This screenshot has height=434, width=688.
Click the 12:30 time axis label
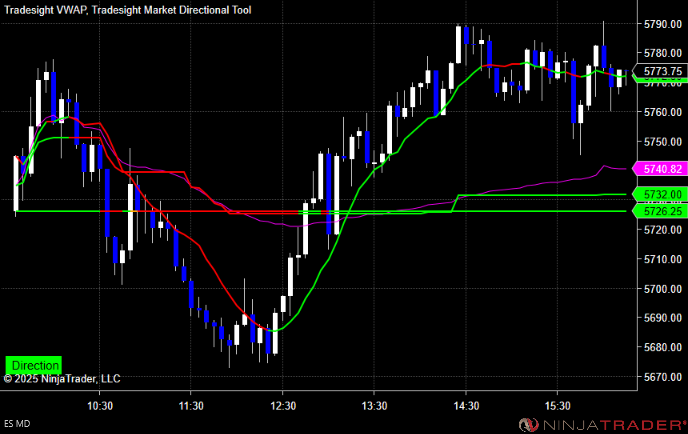point(283,406)
